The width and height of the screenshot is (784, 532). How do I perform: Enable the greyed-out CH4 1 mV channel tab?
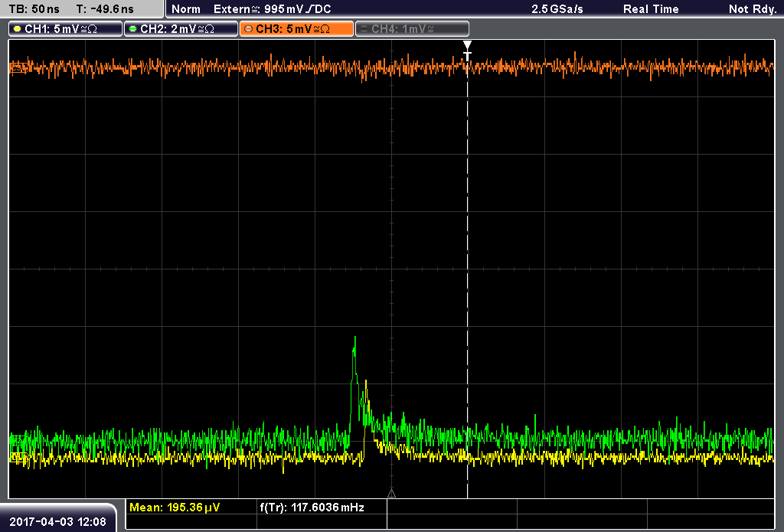coord(412,28)
